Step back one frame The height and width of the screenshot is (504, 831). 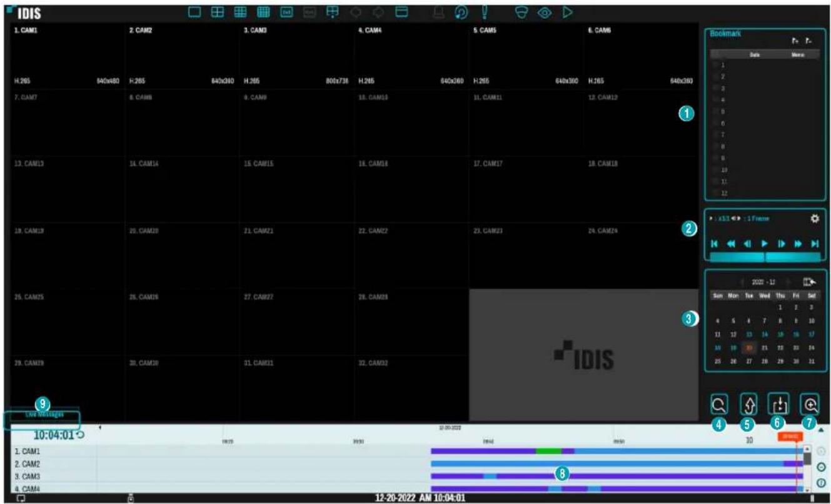pyautogui.click(x=747, y=244)
